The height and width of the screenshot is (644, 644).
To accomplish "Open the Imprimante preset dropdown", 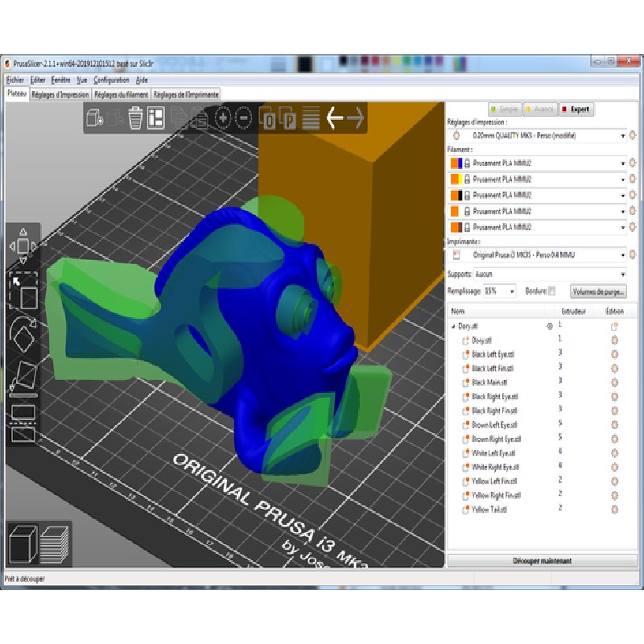I will click(622, 255).
